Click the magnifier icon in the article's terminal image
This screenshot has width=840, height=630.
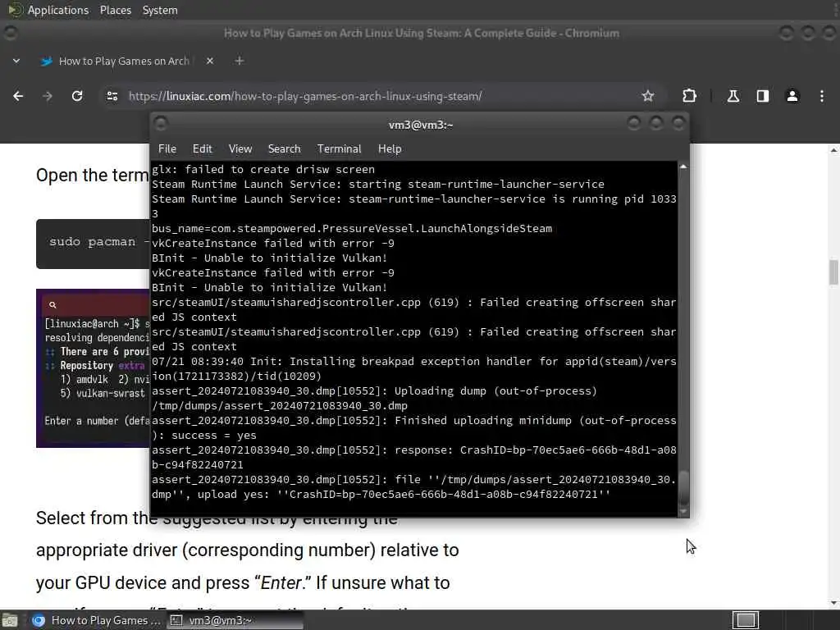pyautogui.click(x=52, y=305)
